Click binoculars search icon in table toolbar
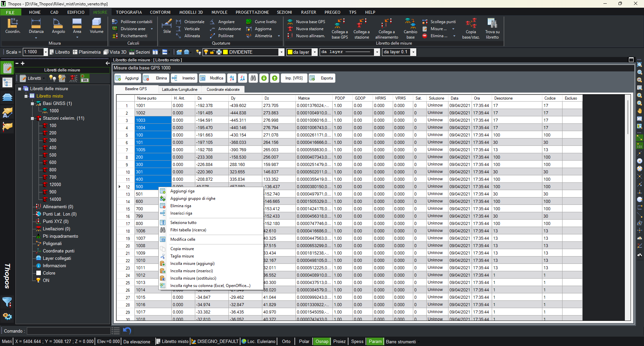This screenshot has width=644, height=346. tap(253, 78)
